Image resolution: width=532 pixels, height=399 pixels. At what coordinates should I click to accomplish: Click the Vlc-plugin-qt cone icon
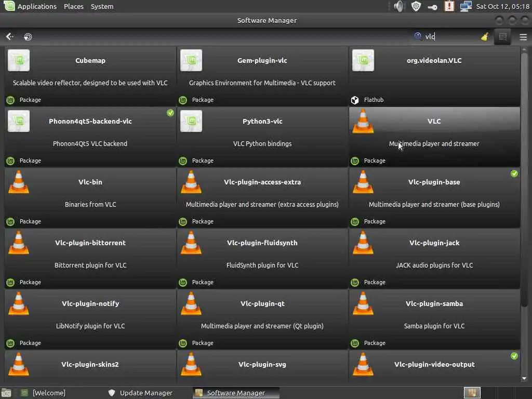coord(191,303)
